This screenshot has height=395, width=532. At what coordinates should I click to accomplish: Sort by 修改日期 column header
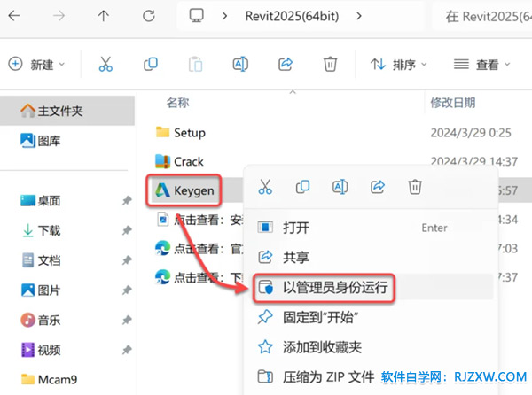click(x=453, y=103)
